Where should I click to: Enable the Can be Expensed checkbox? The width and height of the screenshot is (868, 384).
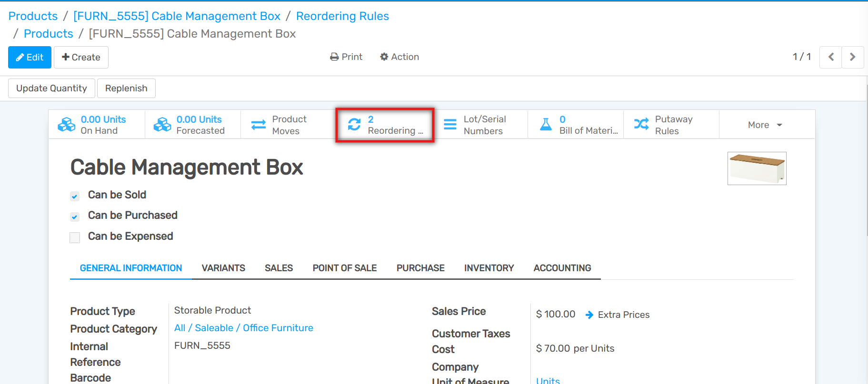[75, 237]
